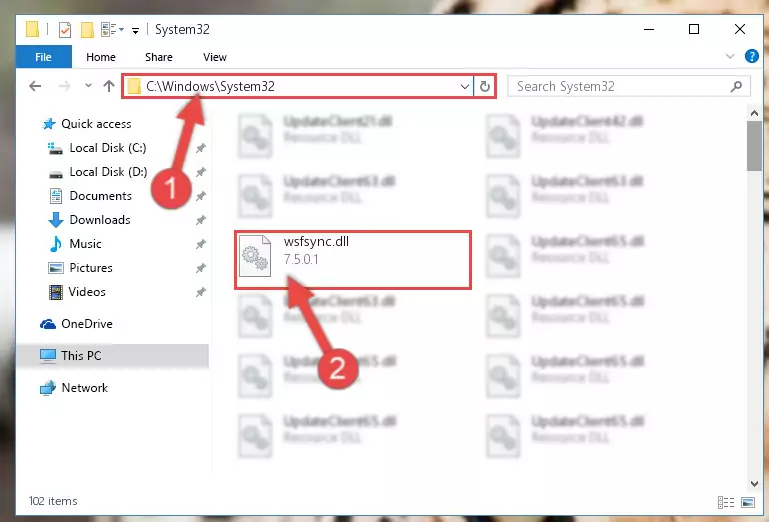Go back with the Back arrow

(x=35, y=86)
